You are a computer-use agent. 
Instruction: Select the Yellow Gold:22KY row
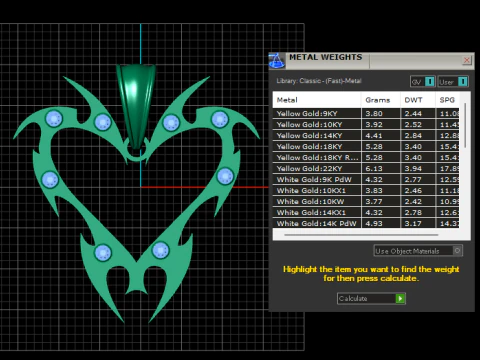pyautogui.click(x=366, y=168)
